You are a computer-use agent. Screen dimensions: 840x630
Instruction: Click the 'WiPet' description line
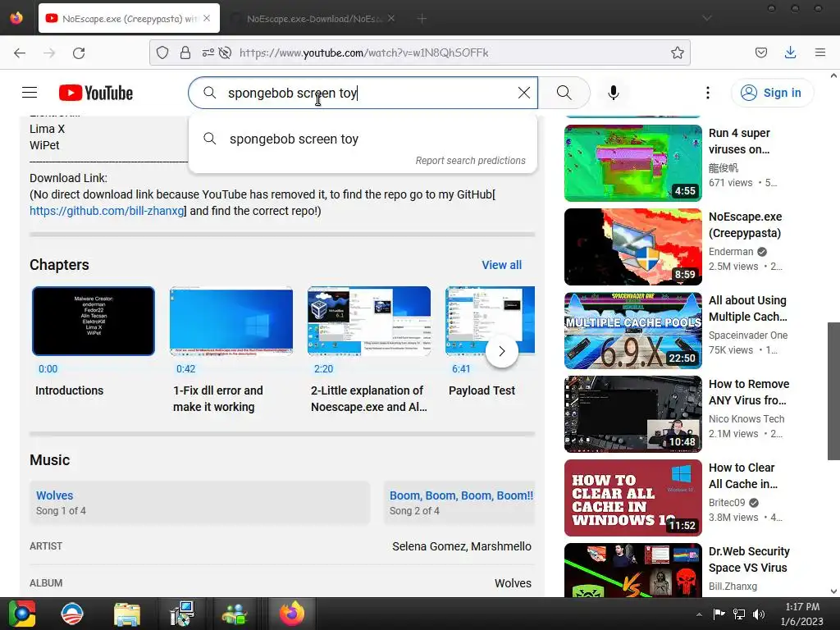pyautogui.click(x=44, y=145)
